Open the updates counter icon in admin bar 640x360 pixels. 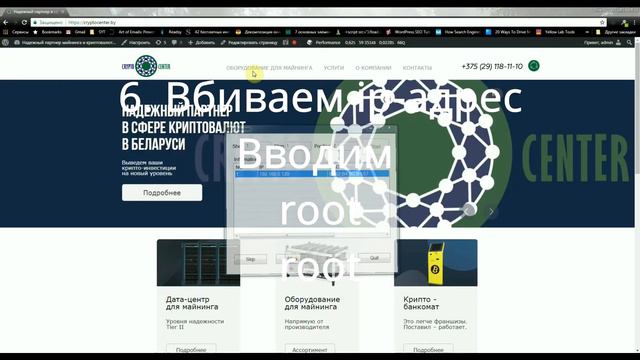coord(161,42)
